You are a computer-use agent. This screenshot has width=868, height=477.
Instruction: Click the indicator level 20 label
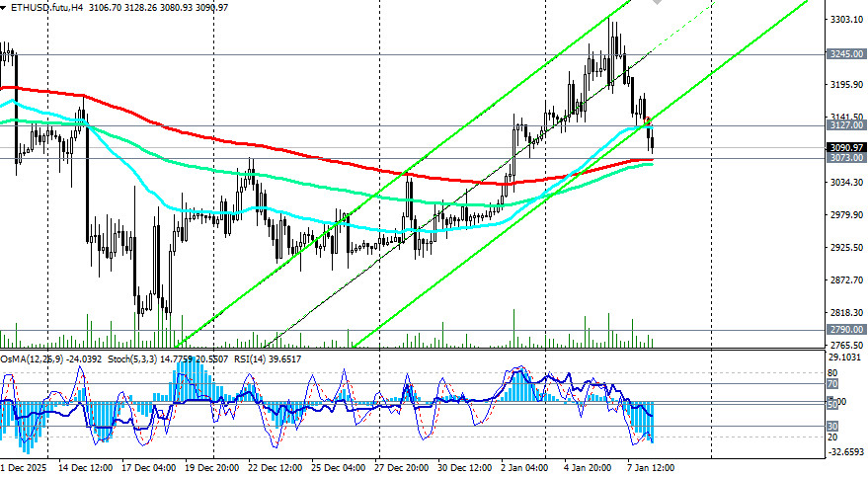pyautogui.click(x=832, y=437)
